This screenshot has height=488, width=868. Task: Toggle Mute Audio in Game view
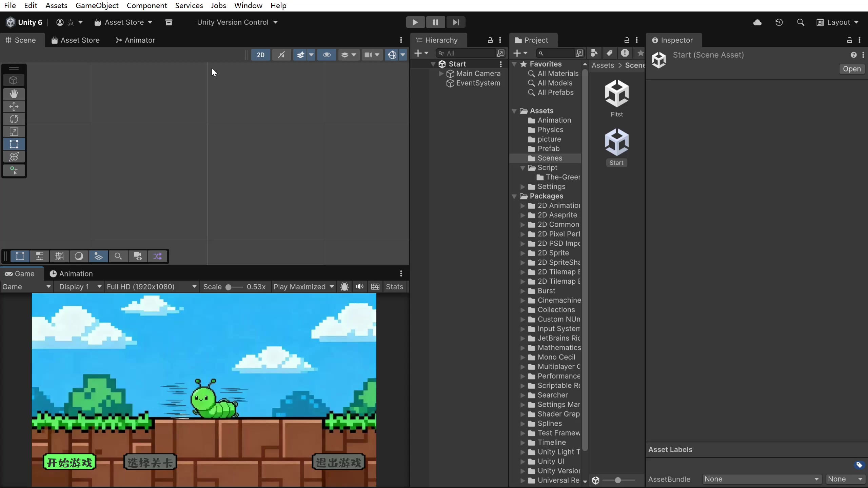click(x=360, y=287)
